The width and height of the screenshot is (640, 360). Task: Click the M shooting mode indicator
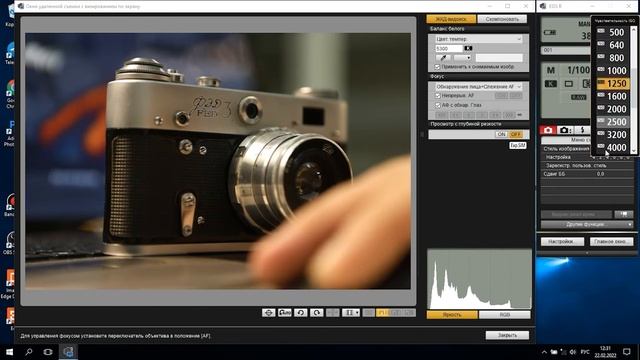pyautogui.click(x=551, y=70)
